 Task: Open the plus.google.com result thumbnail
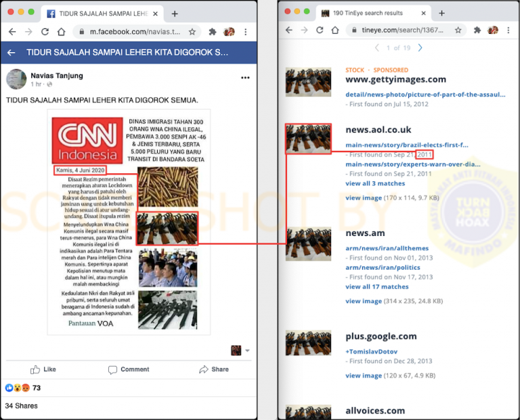click(309, 343)
